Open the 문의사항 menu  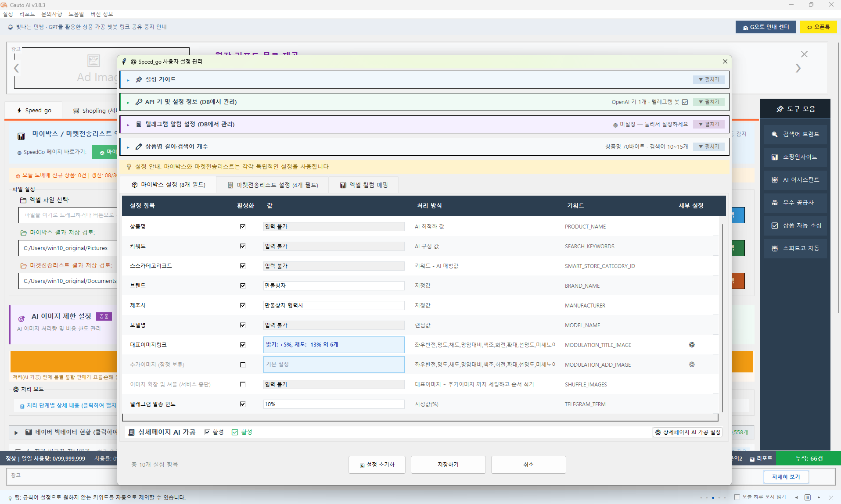(x=52, y=14)
